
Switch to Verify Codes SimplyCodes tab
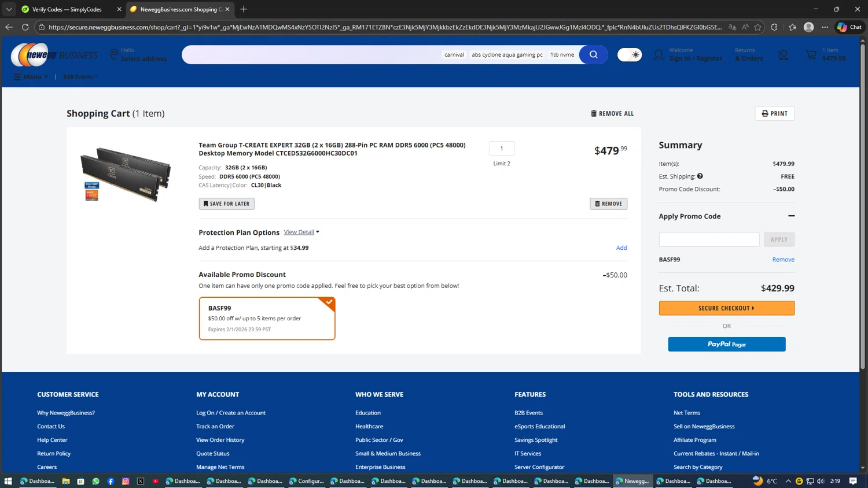point(67,9)
